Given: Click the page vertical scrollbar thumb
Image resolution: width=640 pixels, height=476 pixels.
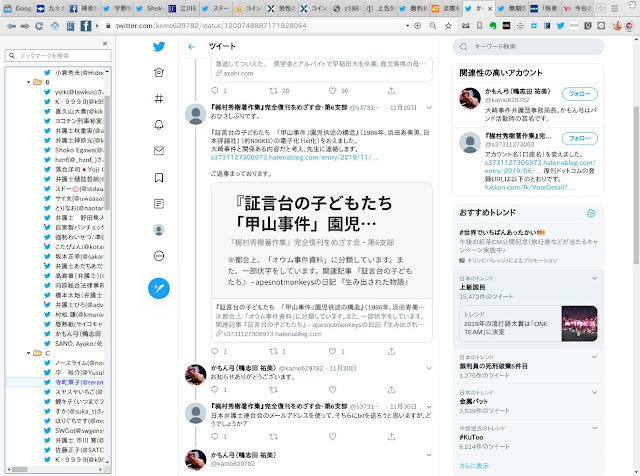Looking at the screenshot, I should tap(636, 185).
